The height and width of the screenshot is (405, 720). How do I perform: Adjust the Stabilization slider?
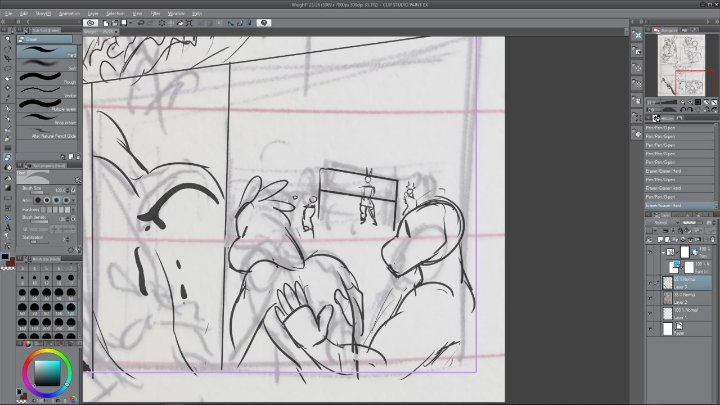coord(41,242)
